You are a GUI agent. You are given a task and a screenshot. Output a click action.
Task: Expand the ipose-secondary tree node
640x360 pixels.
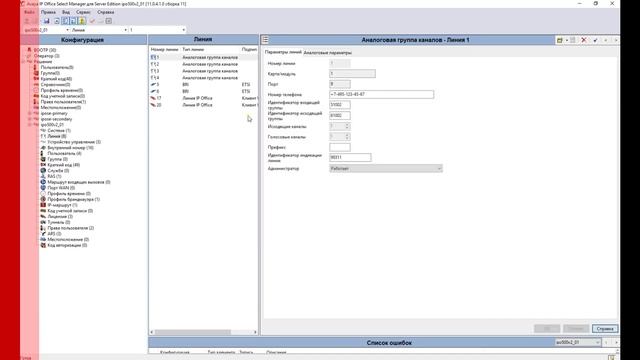coord(29,119)
